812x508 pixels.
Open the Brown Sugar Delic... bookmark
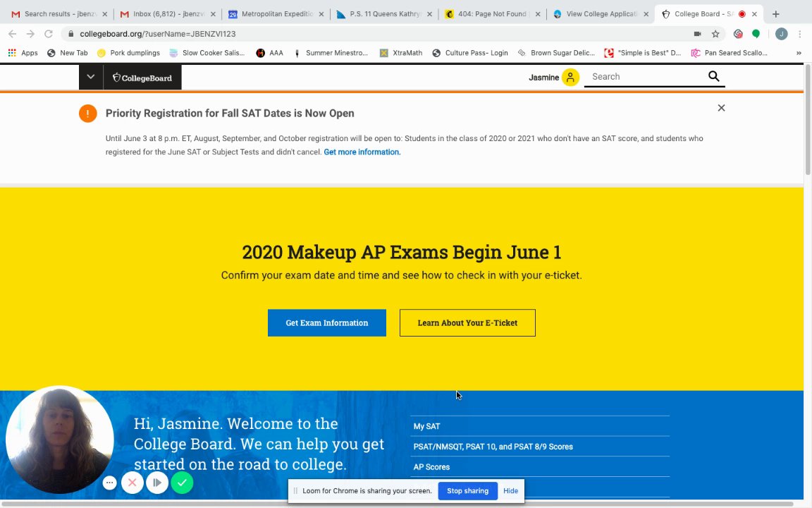pos(556,53)
